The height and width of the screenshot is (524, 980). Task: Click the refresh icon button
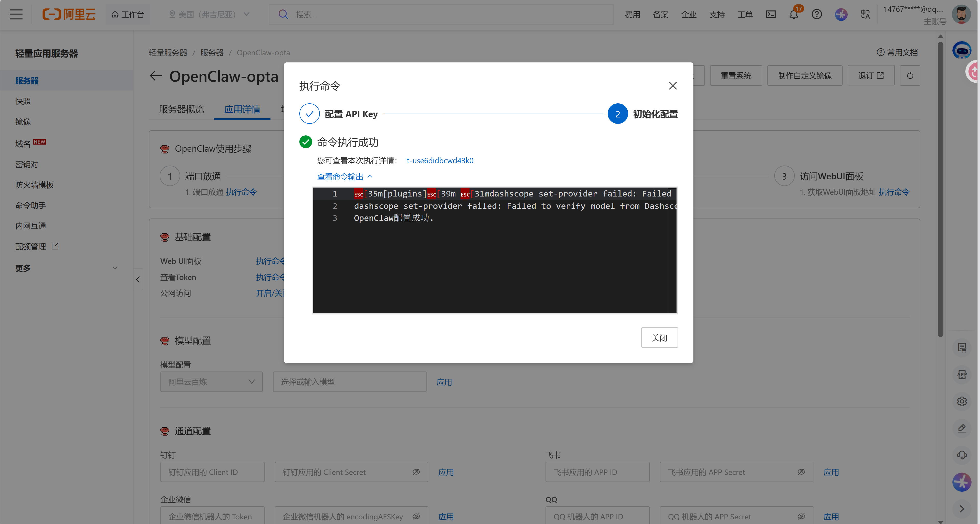(910, 76)
